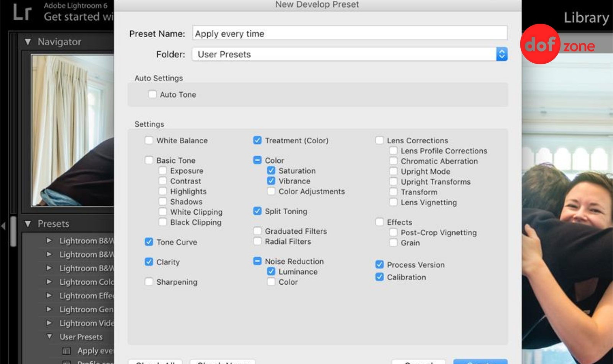Click the Lightroom Lr logo icon
This screenshot has width=613, height=364.
pyautogui.click(x=22, y=11)
